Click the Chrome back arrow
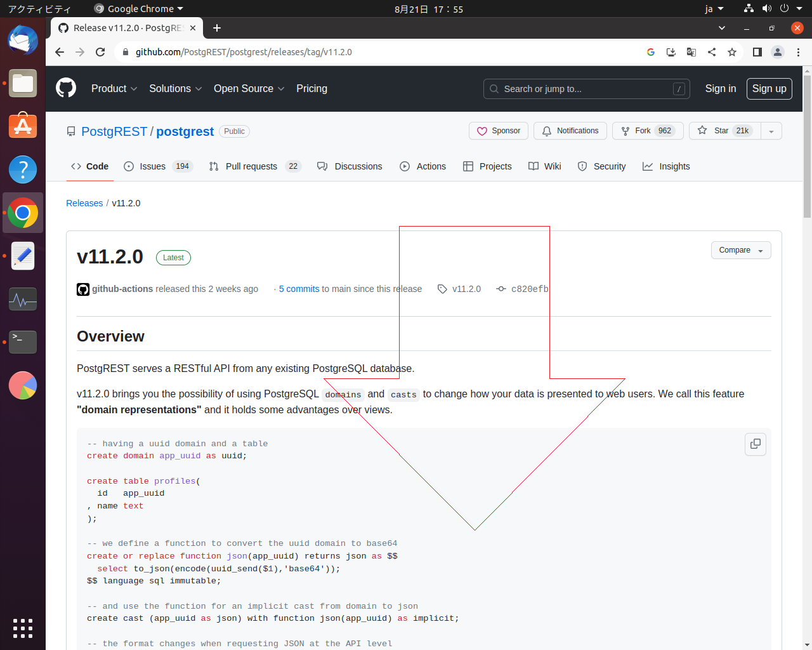 [x=60, y=52]
